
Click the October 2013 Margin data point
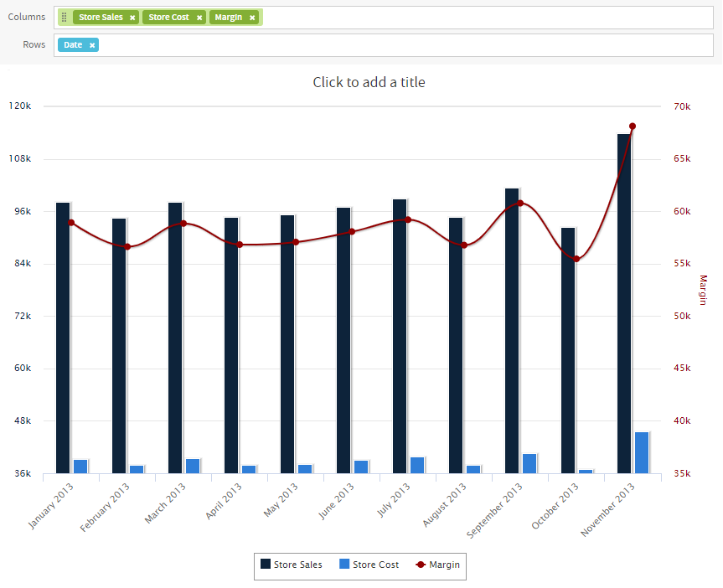(576, 259)
